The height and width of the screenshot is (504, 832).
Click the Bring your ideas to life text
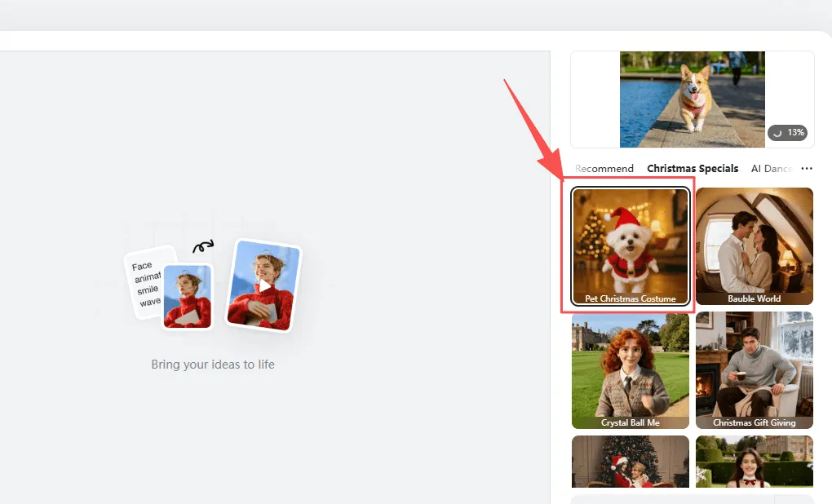pos(211,365)
